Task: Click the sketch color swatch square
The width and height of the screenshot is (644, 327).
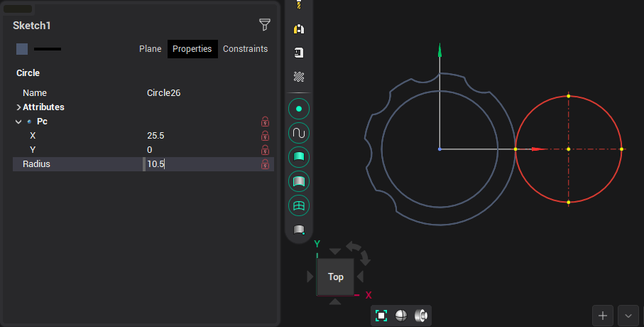Action: point(22,49)
